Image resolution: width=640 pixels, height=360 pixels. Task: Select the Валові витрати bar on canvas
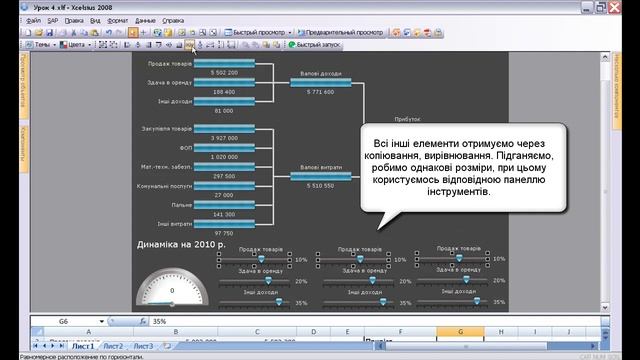pos(321,176)
